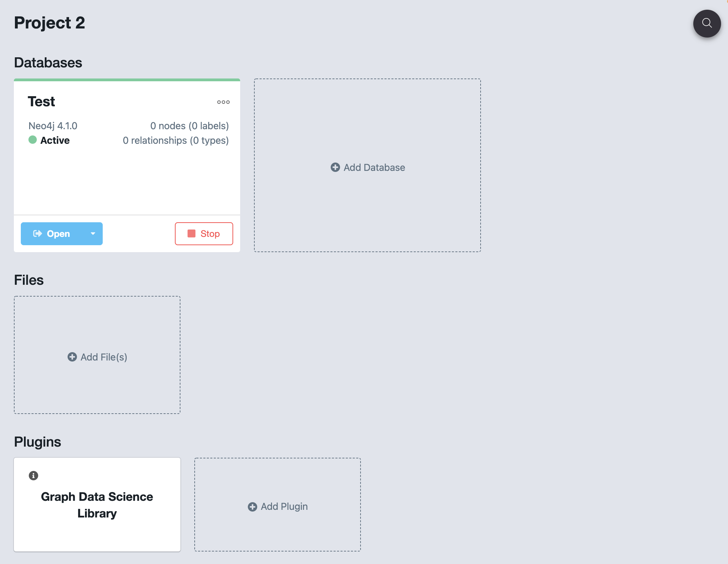728x564 pixels.
Task: Click the Open button arrow icon
Action: 37,234
